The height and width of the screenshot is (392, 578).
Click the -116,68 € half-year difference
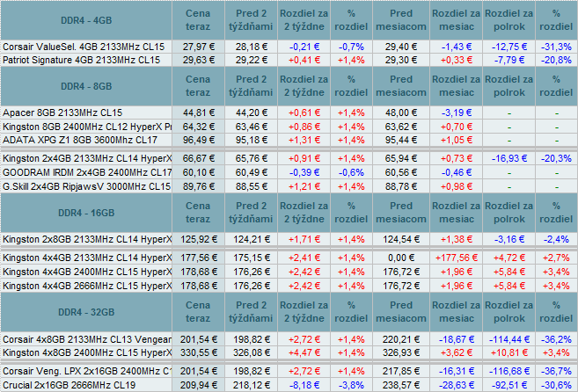pyautogui.click(x=509, y=371)
